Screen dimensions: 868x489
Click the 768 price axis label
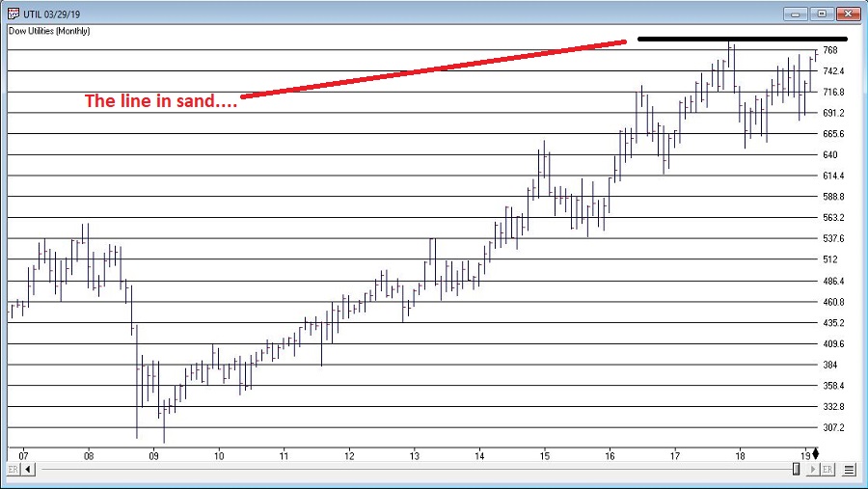(829, 50)
